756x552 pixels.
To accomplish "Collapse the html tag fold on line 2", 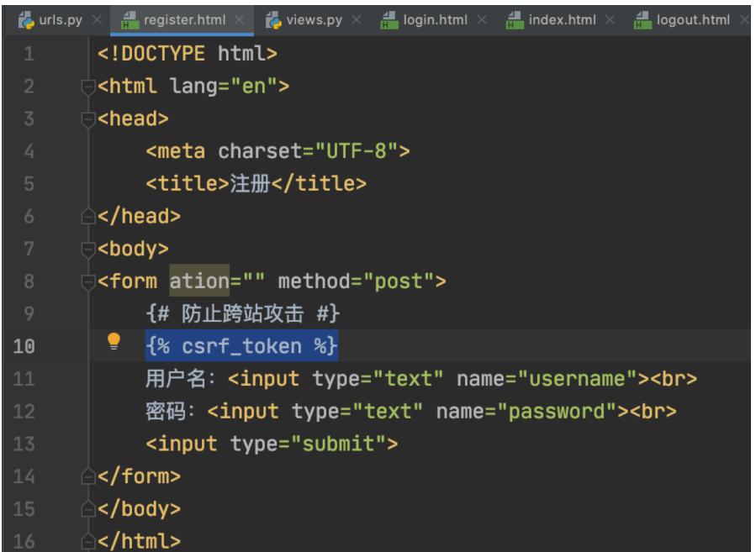I will (87, 87).
